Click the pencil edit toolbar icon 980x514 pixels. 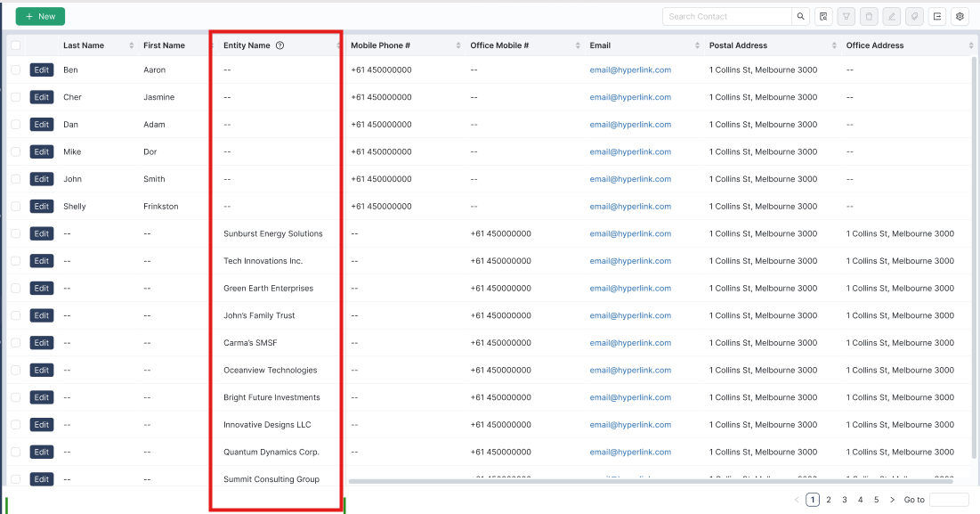892,16
